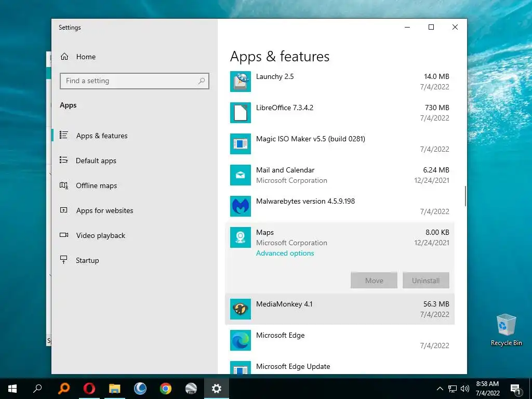The width and height of the screenshot is (532, 399).
Task: Select Apps & features in sidebar
Action: coord(102,136)
